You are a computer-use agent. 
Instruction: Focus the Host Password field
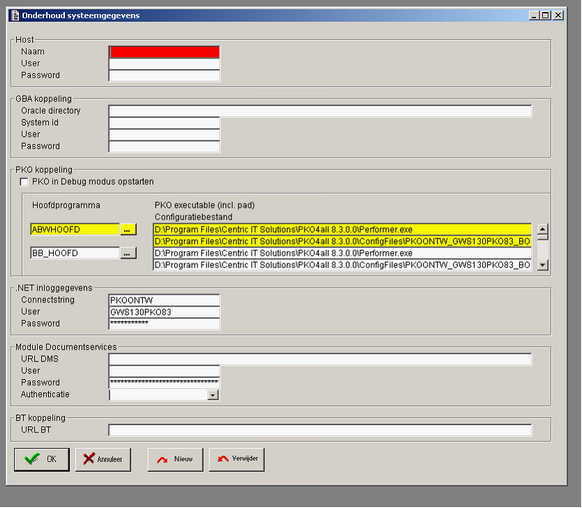tap(164, 76)
